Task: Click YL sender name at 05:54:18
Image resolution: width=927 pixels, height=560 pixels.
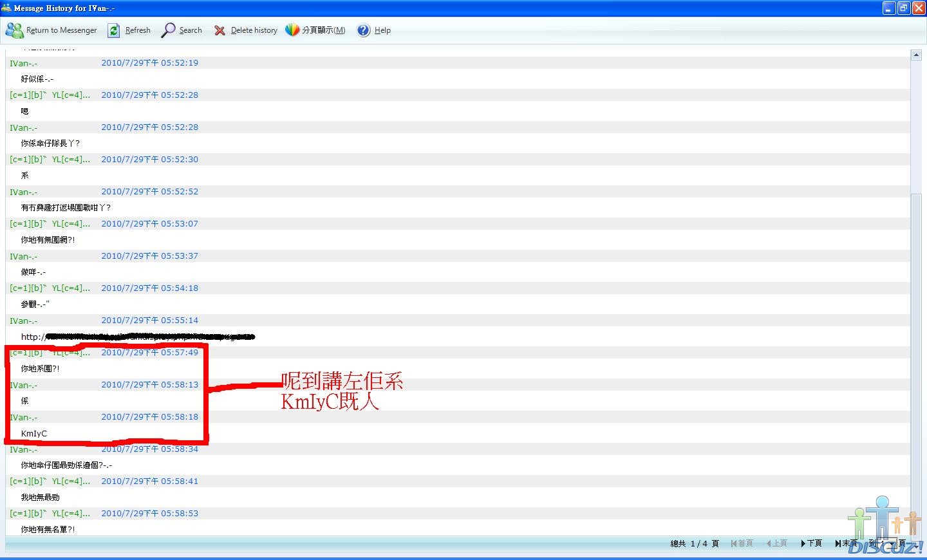Action: point(50,288)
